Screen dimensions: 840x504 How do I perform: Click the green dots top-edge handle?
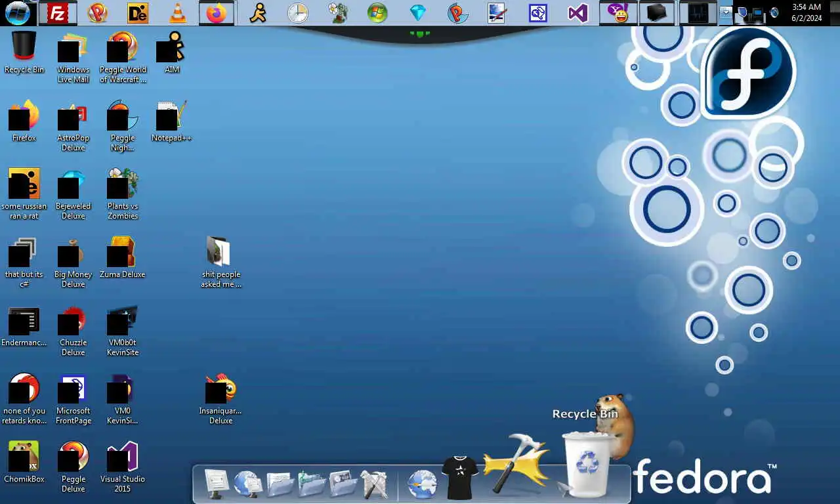pos(419,33)
